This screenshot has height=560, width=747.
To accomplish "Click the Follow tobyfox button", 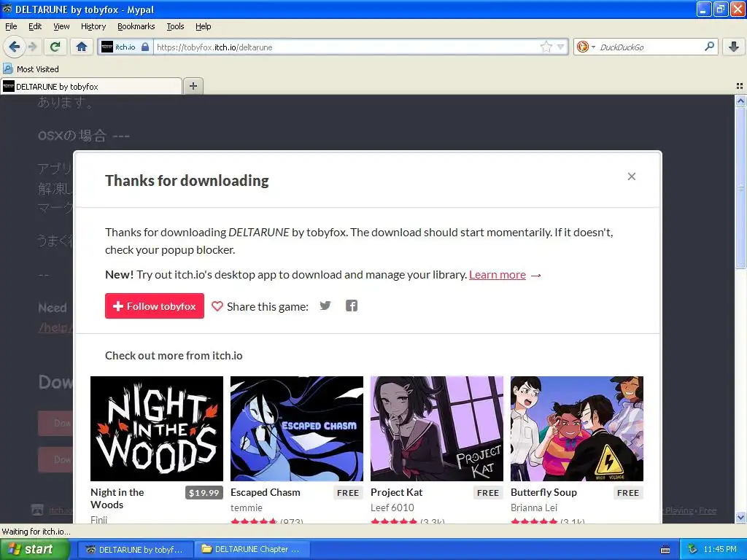I will [x=155, y=306].
